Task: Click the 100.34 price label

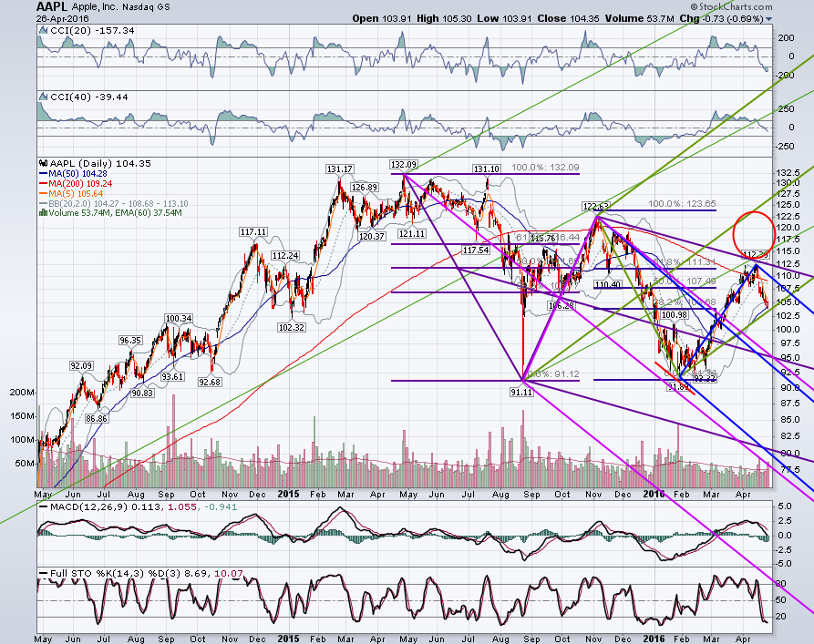Action: [x=179, y=318]
